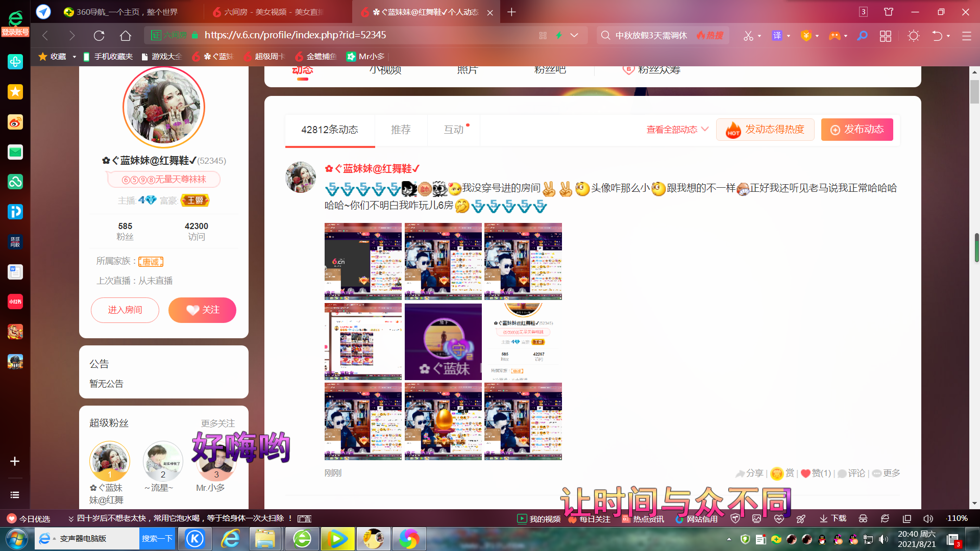The width and height of the screenshot is (980, 551).
Task: Click the status bar download icon
Action: (832, 518)
